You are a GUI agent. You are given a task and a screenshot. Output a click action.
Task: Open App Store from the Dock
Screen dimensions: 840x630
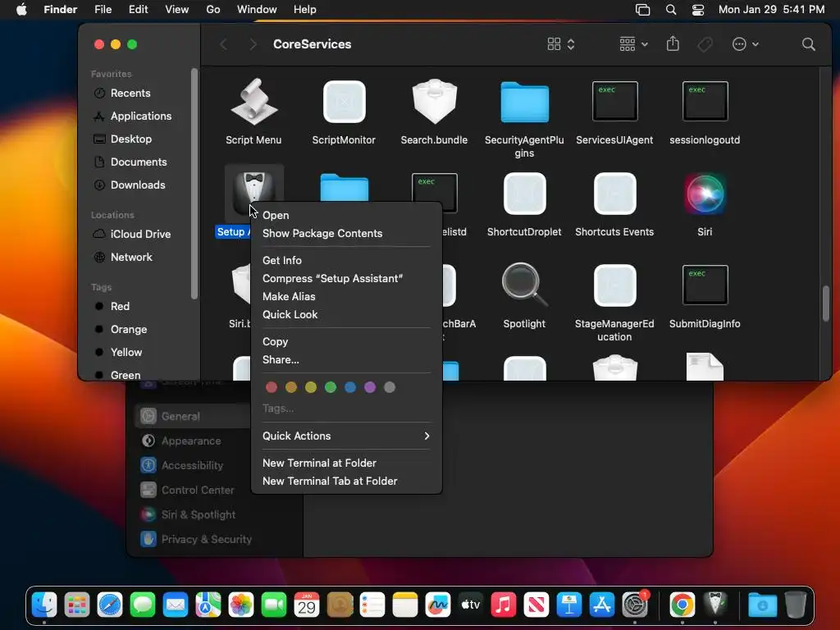point(601,605)
